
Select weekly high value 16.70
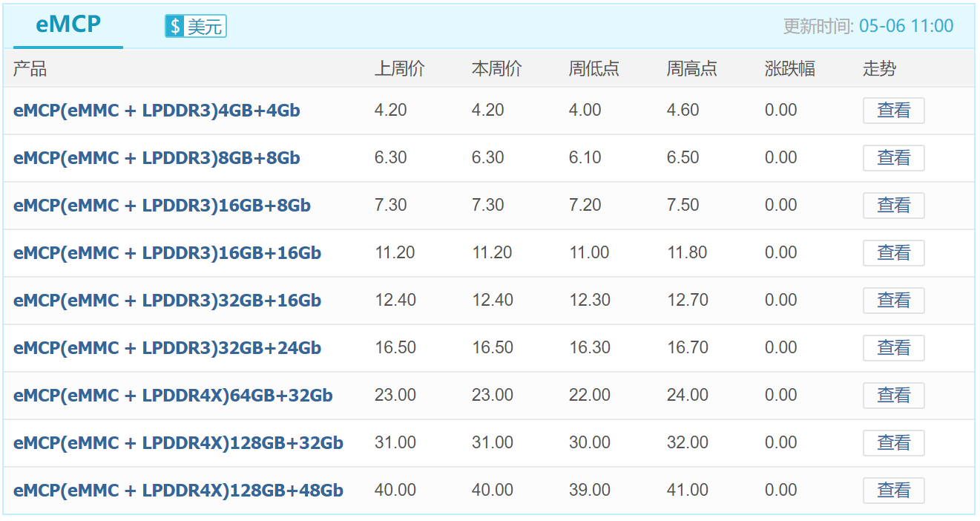(x=688, y=347)
